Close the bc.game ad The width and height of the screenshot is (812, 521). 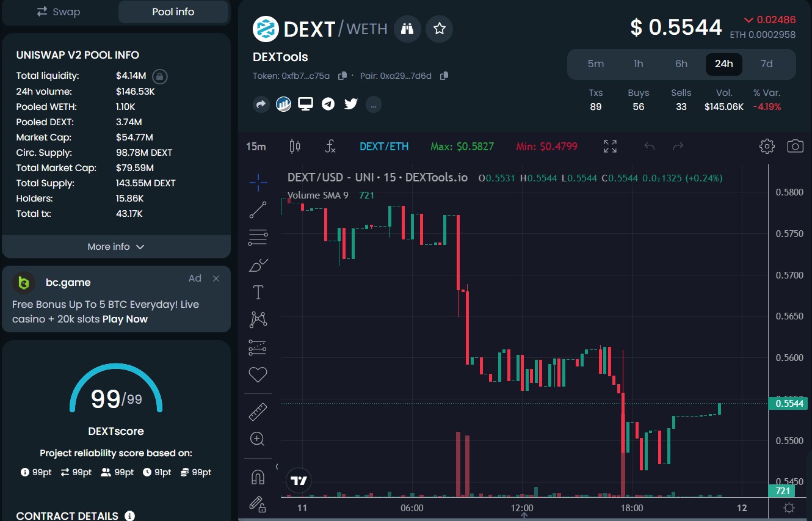216,279
